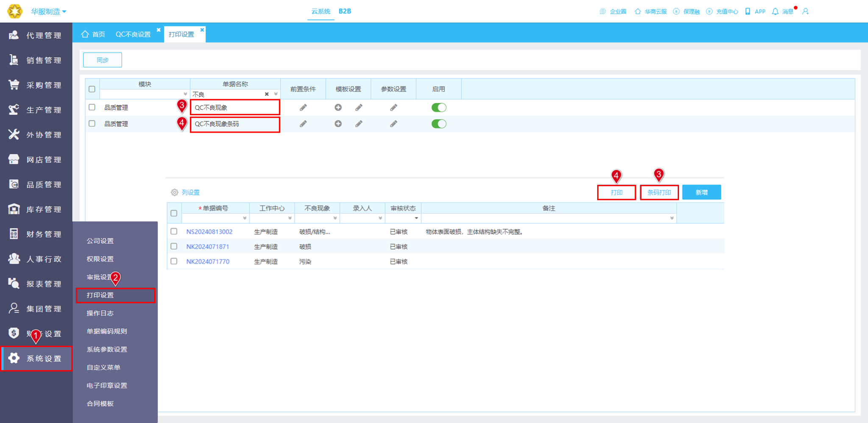Open 品质管理 in sidebar
This screenshot has height=423, width=868.
(36, 184)
